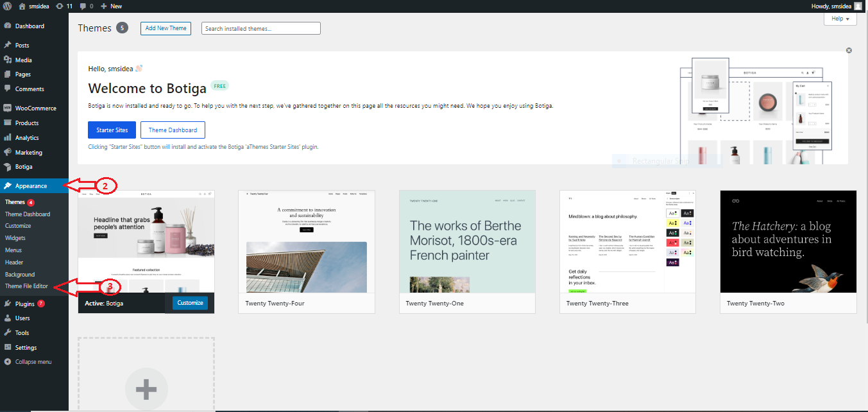Viewport: 868px width, 412px height.
Task: Click the Plugins plug icon in sidebar
Action: 7,304
